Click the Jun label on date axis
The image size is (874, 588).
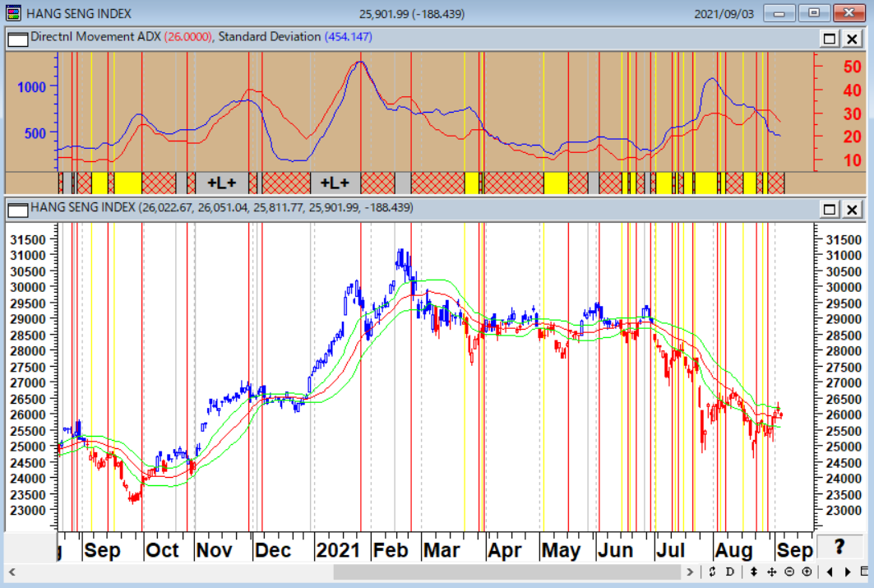[615, 550]
